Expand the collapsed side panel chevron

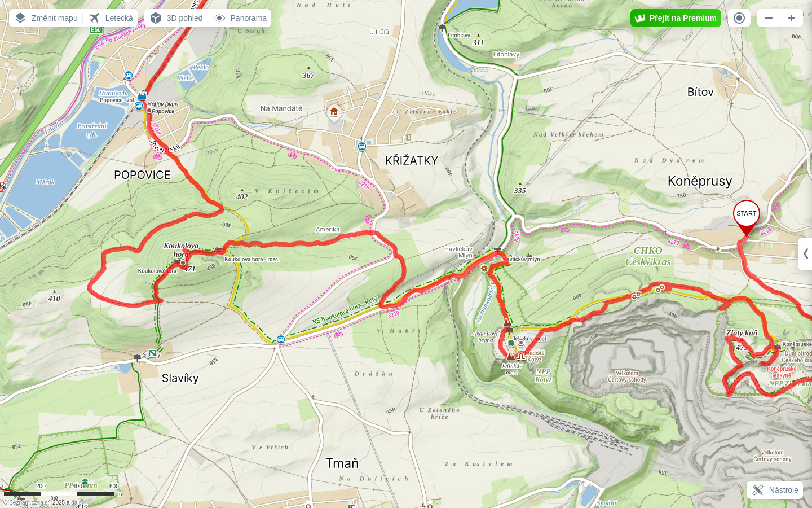coord(806,254)
